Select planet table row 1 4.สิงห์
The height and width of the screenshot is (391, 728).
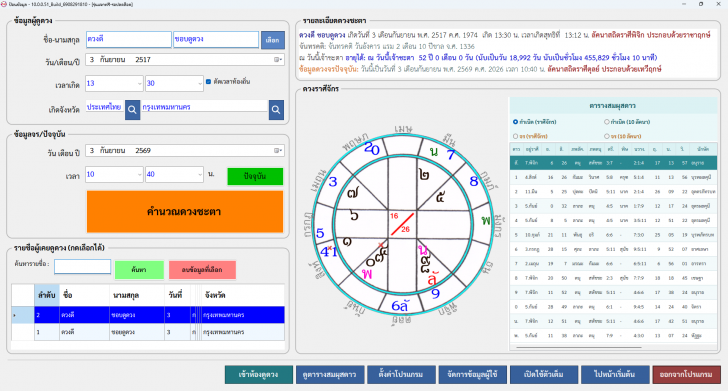(613, 177)
